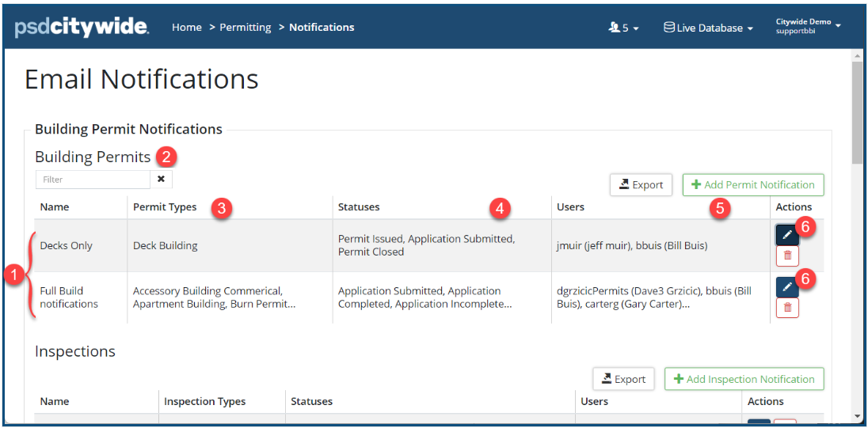Export the Inspections notifications
Image resolution: width=868 pixels, height=428 pixels.
[623, 379]
